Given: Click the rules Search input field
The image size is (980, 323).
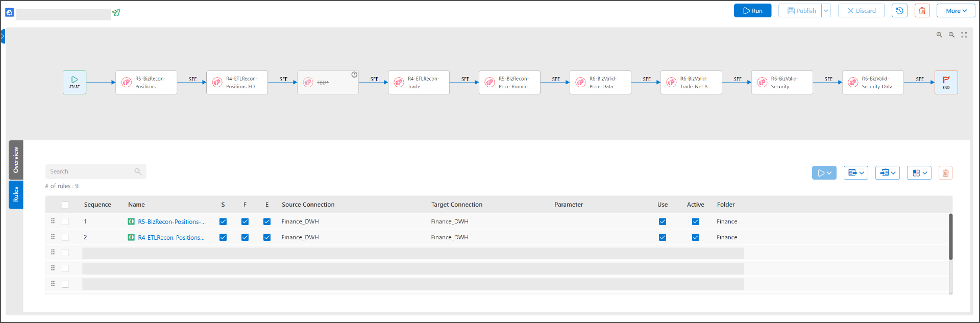Looking at the screenshot, I should click(91, 171).
